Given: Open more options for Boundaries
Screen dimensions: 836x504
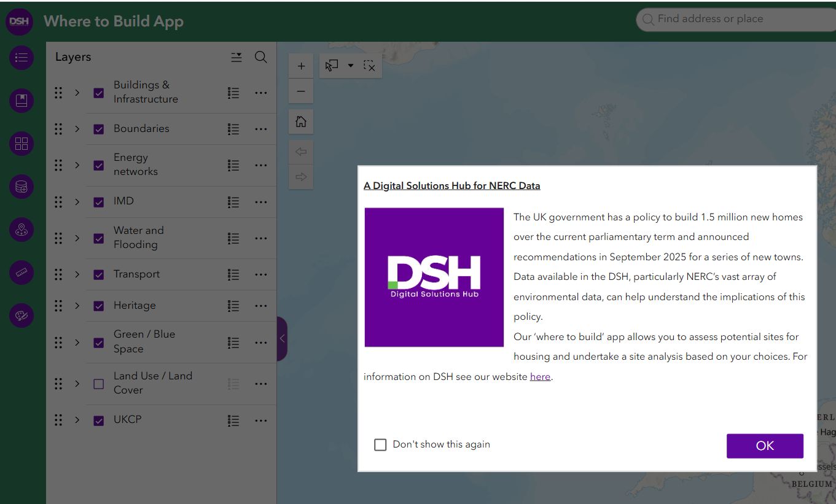Looking at the screenshot, I should click(261, 129).
